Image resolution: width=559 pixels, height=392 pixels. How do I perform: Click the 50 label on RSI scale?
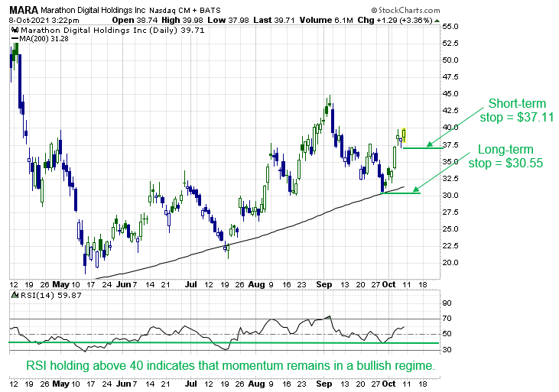[x=447, y=334]
